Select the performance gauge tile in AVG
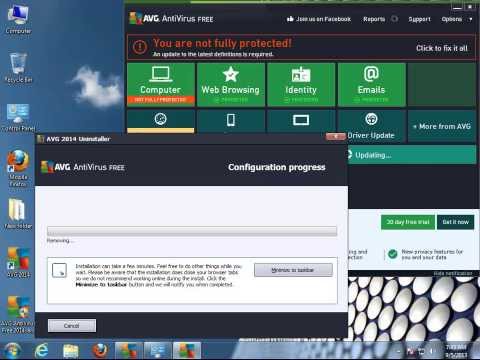 coord(161,121)
